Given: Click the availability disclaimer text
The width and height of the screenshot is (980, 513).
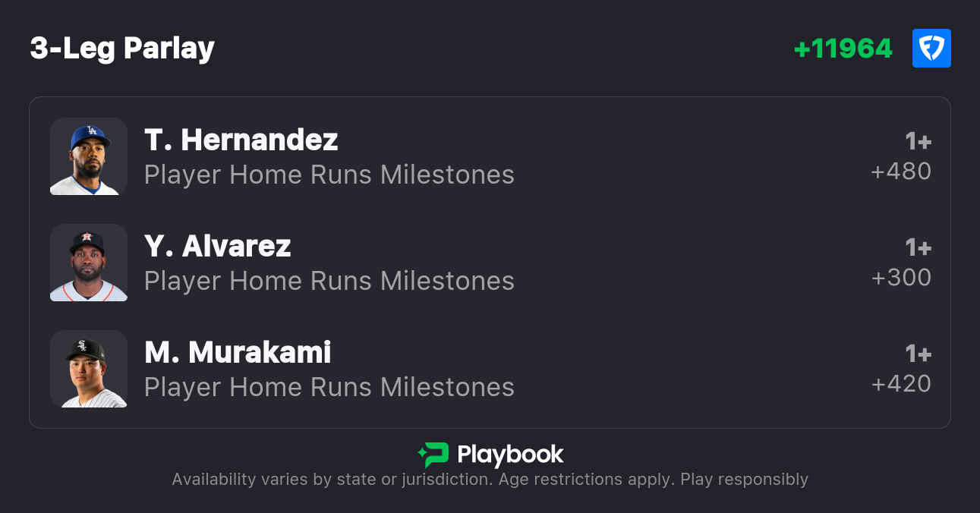Looking at the screenshot, I should tap(490, 480).
